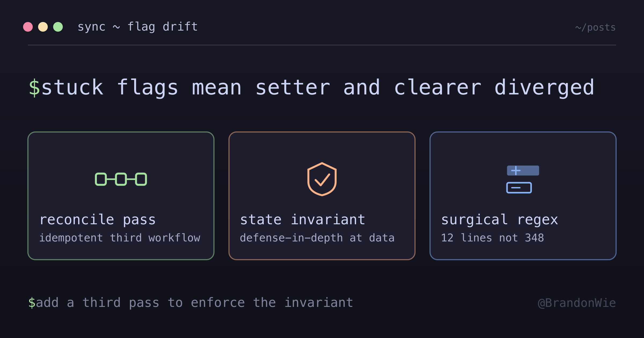The width and height of the screenshot is (644, 338).
Task: Click the green chain-link nodes icon
Action: pyautogui.click(x=121, y=179)
